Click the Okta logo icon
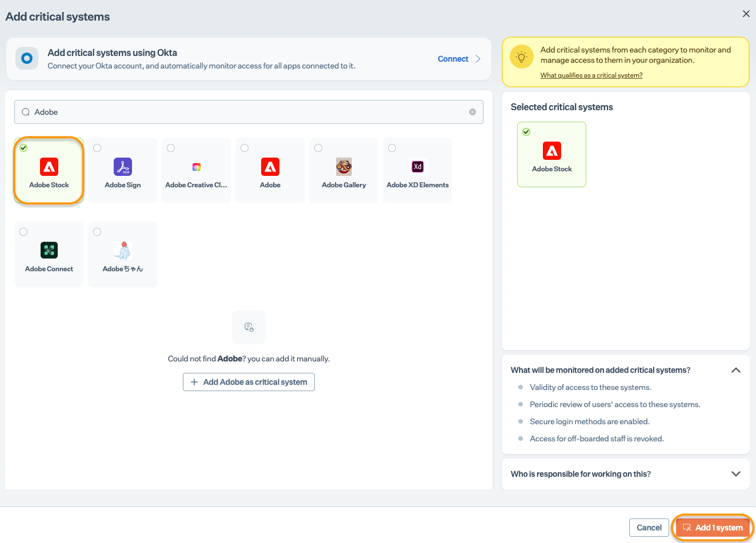This screenshot has height=543, width=756. [x=27, y=58]
